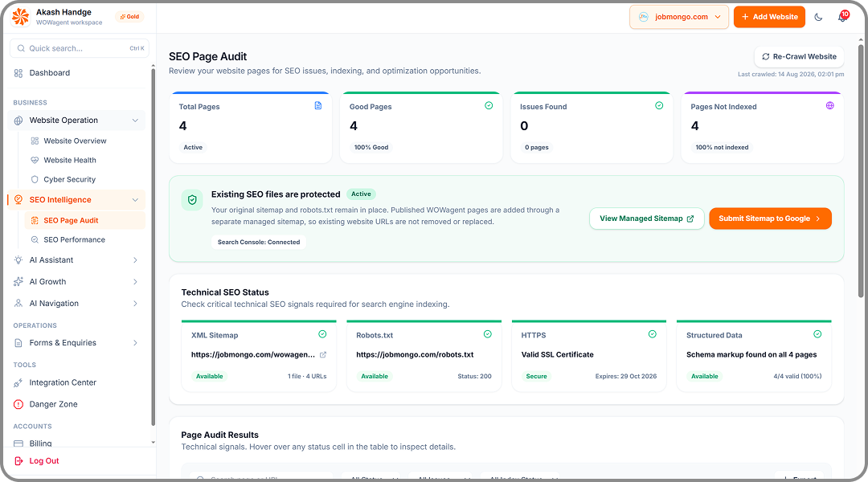Click the '1 file · 4 URLs' text

(307, 376)
